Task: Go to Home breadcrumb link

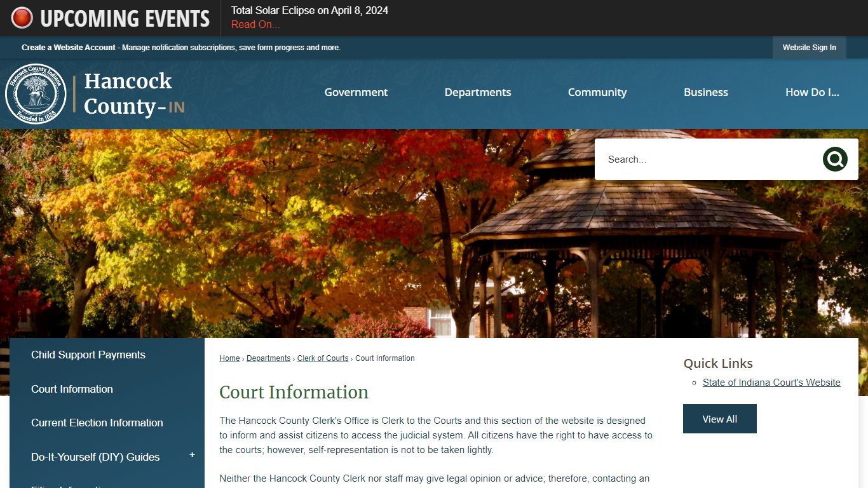Action: [x=229, y=358]
